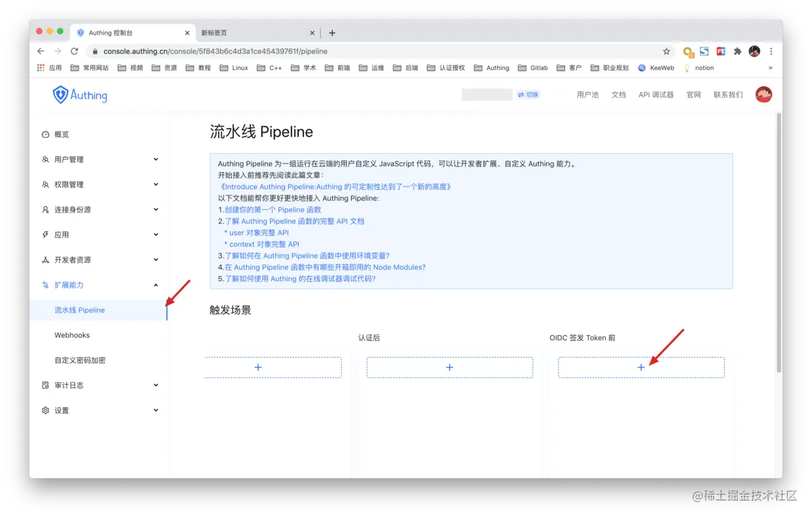Expand the 连接身份源 sidebar menu
The image size is (812, 517).
pos(98,209)
